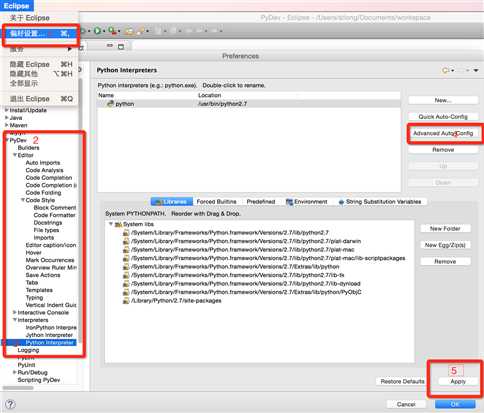This screenshot has height=413, width=484.
Task: Click the Cancel button
Action: click(x=406, y=404)
